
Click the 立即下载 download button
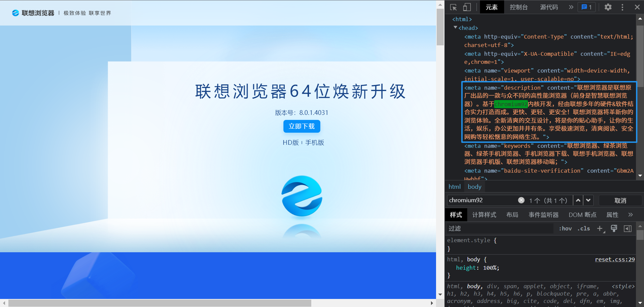302,126
